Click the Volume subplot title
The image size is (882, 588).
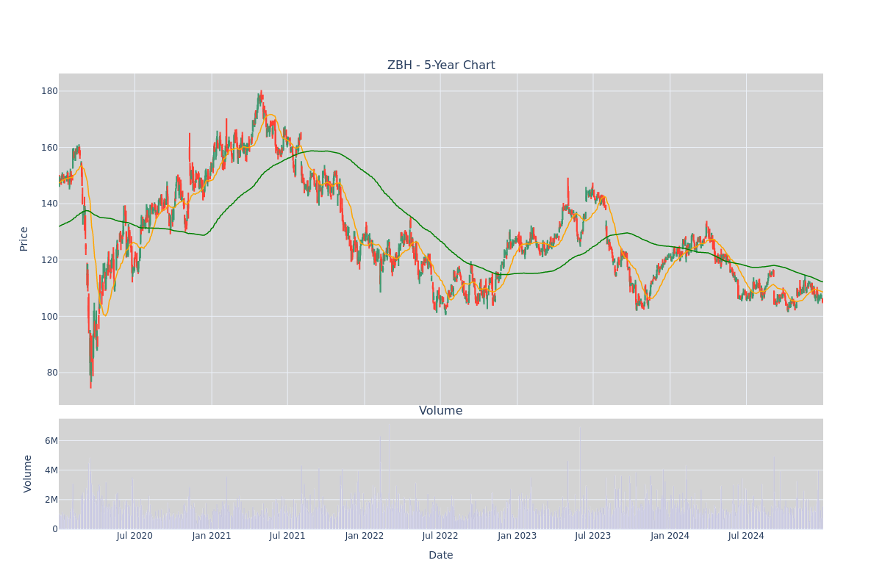pyautogui.click(x=441, y=411)
